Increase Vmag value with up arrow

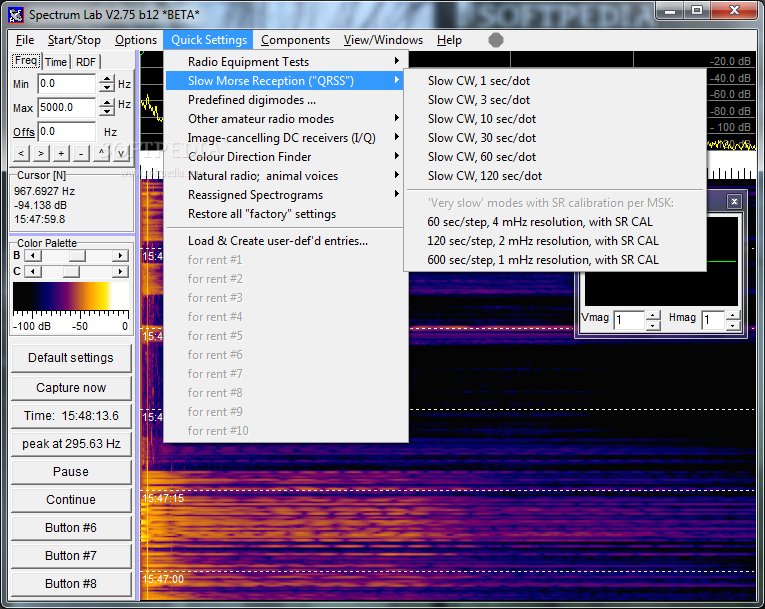pos(653,315)
